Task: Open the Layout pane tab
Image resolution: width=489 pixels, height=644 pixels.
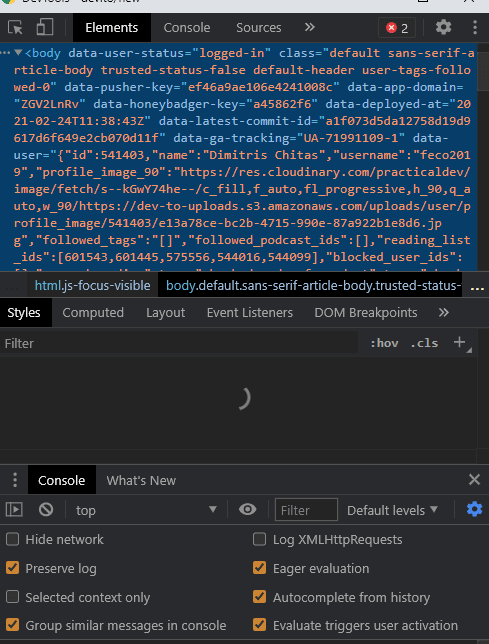Action: coord(165,313)
